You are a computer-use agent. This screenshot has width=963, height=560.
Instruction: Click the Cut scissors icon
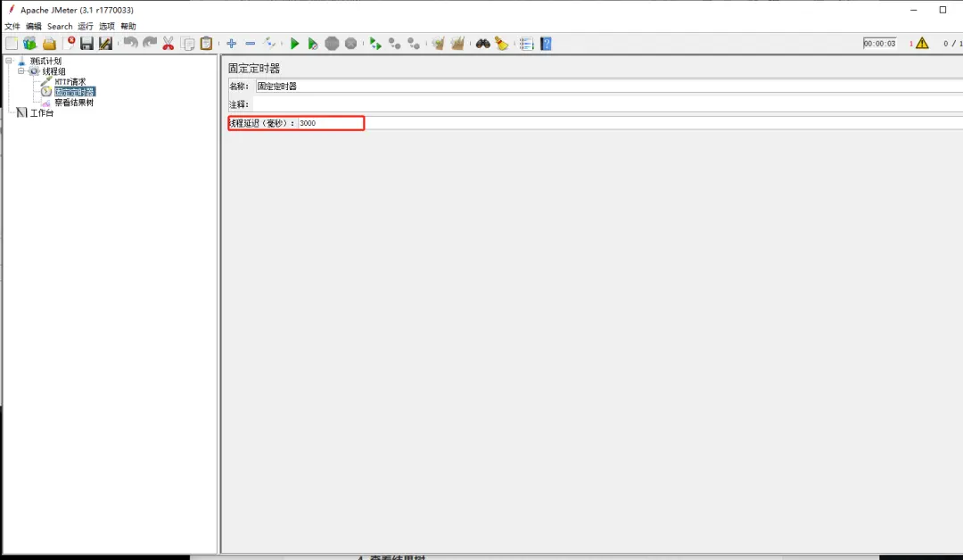pos(169,44)
